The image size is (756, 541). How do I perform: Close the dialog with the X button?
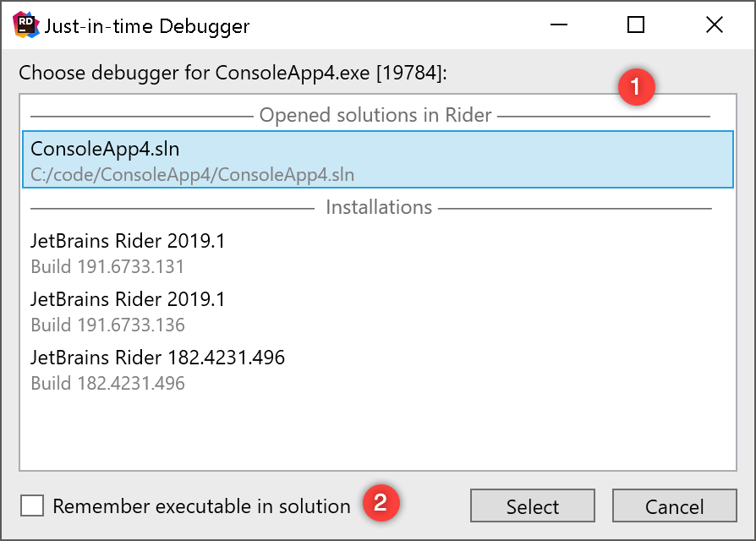715,25
